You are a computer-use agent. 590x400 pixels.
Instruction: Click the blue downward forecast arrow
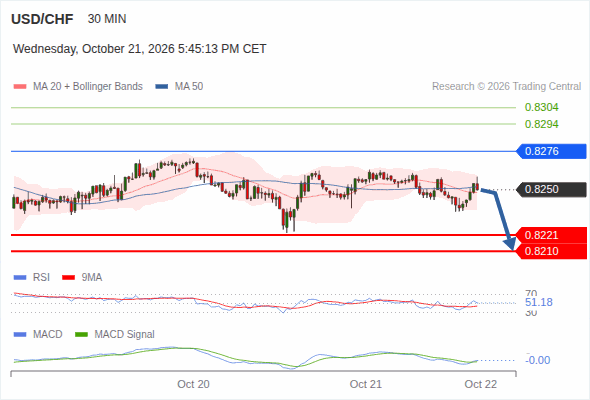[x=499, y=219]
